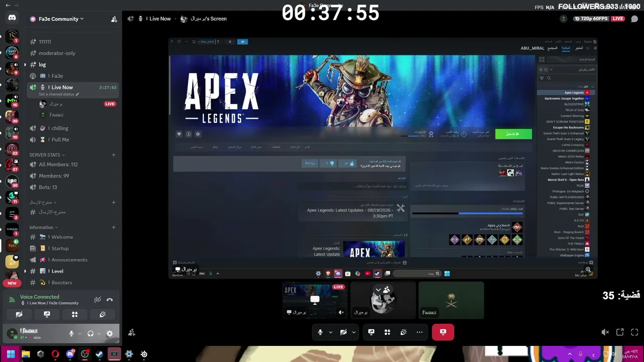Image resolution: width=644 pixels, height=362 pixels.
Task: Open Discord user settings gear
Action: 110,333
